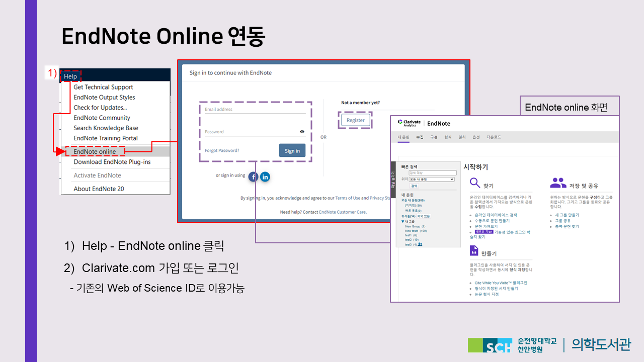Click the vertical hide-panel tab on sidebar
Screen dimensions: 644x362
pyautogui.click(x=393, y=179)
